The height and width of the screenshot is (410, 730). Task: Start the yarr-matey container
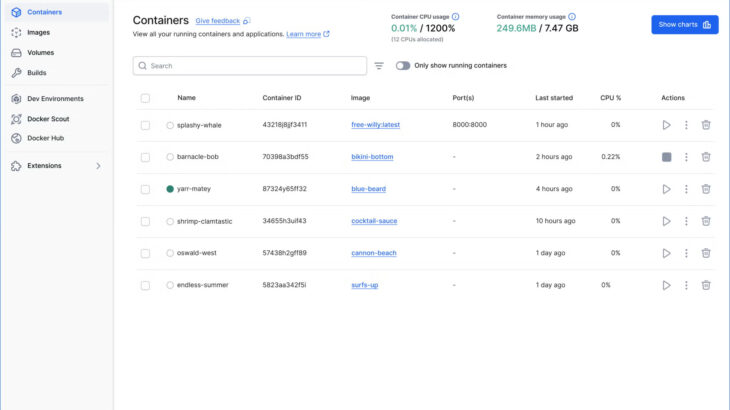click(x=666, y=189)
